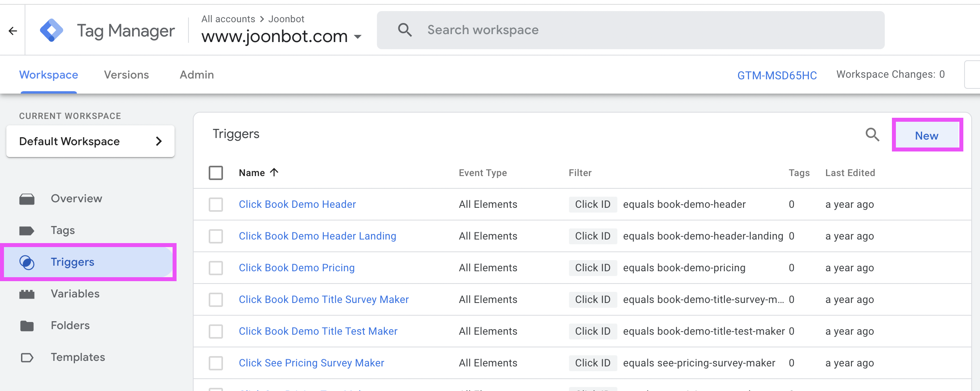
Task: Check the Click Book Demo Header row
Action: click(216, 205)
